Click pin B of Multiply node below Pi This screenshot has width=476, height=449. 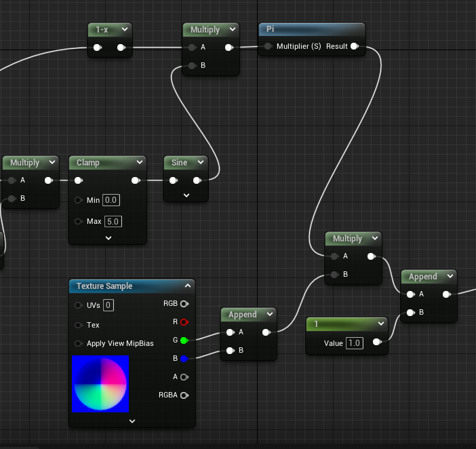(334, 275)
